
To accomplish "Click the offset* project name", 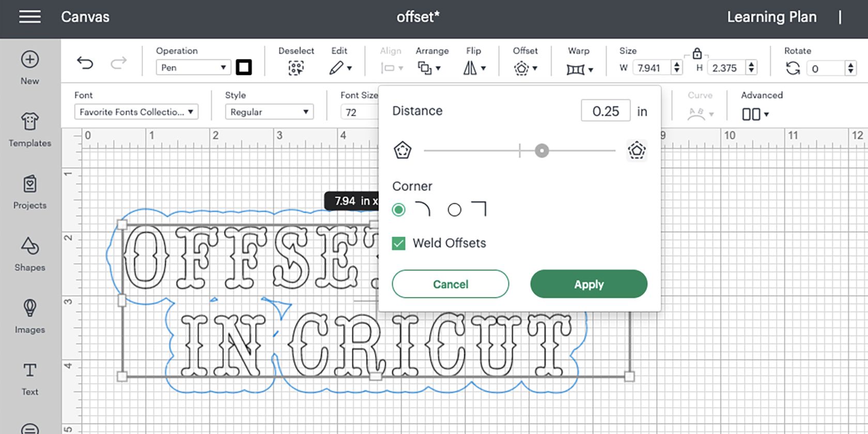I will click(418, 17).
